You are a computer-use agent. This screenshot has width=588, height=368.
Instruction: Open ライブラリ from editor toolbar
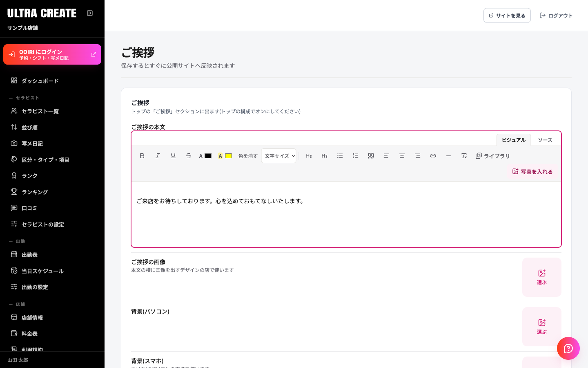493,156
